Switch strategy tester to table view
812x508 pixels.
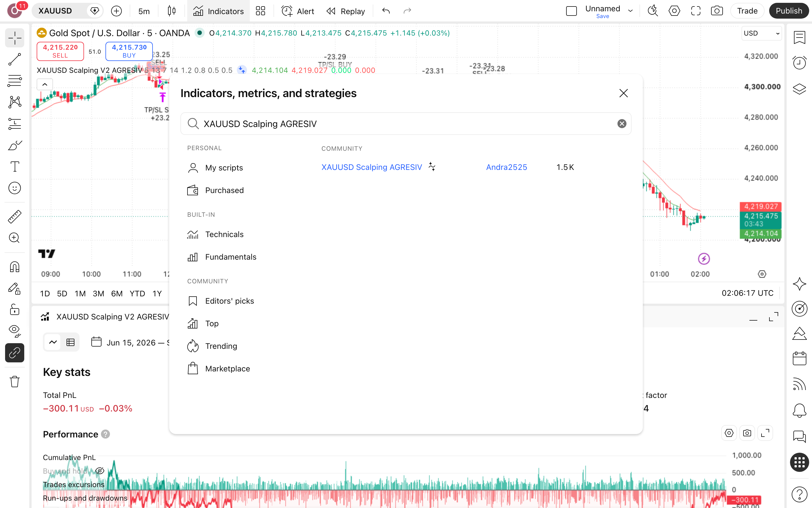tap(70, 342)
